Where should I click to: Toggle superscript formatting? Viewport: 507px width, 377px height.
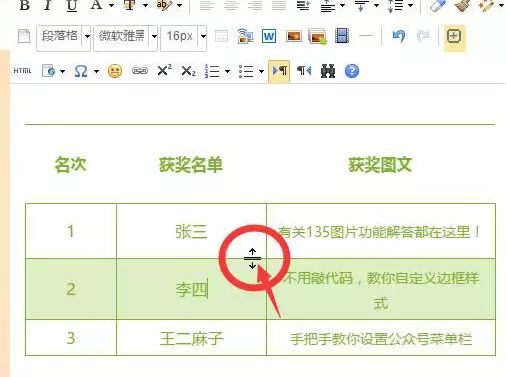tap(164, 71)
